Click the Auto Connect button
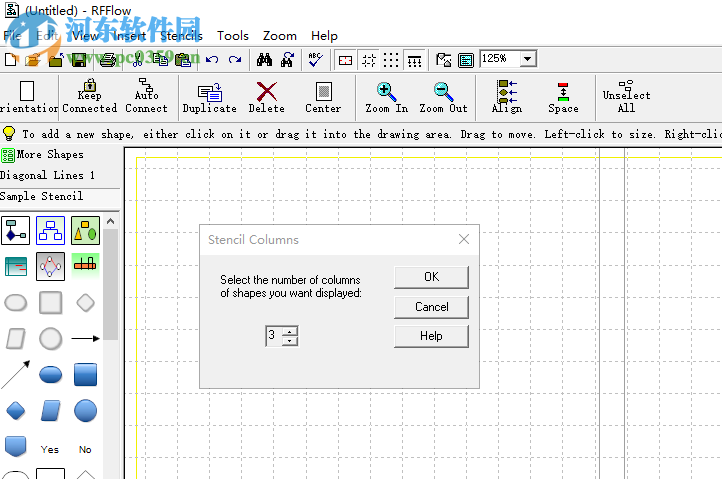The height and width of the screenshot is (479, 722). tap(146, 96)
